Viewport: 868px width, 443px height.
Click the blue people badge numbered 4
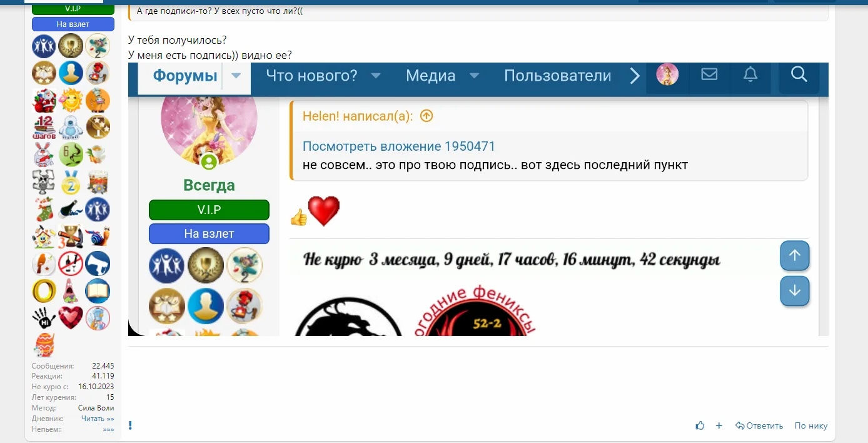pos(98,209)
